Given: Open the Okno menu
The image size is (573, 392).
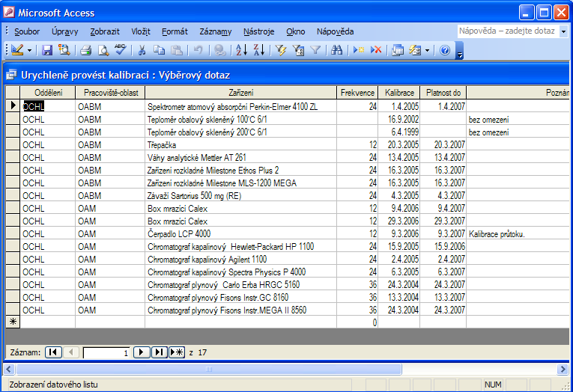Looking at the screenshot, I should click(x=296, y=31).
